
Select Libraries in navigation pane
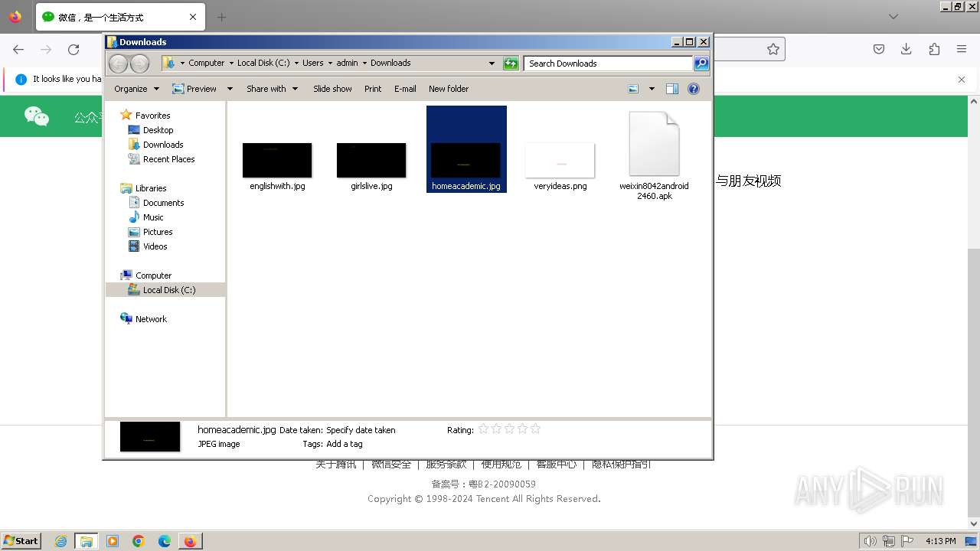[x=151, y=188]
